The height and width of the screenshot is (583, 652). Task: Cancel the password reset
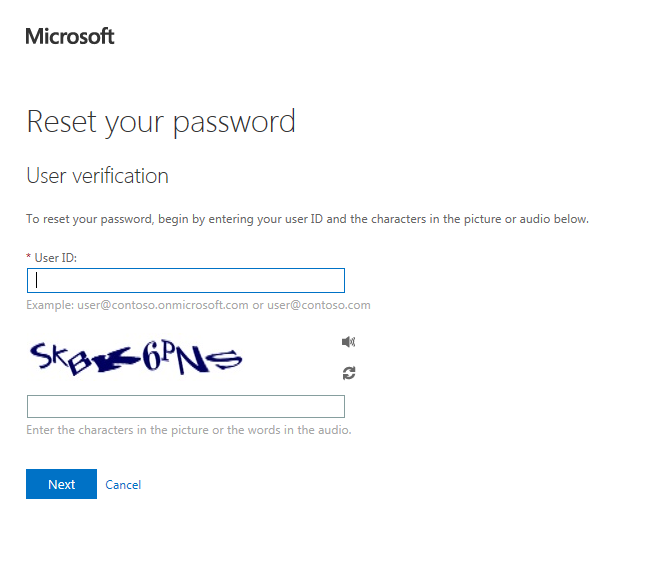click(x=123, y=485)
